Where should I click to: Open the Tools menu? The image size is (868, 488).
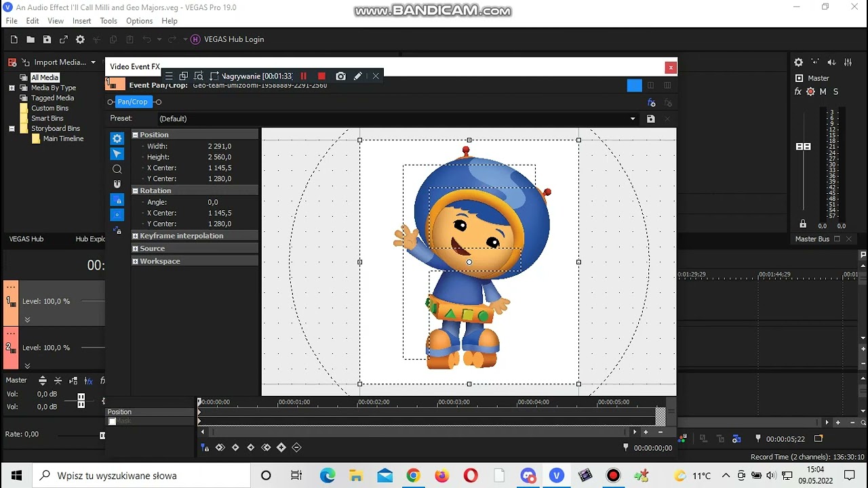tap(108, 21)
